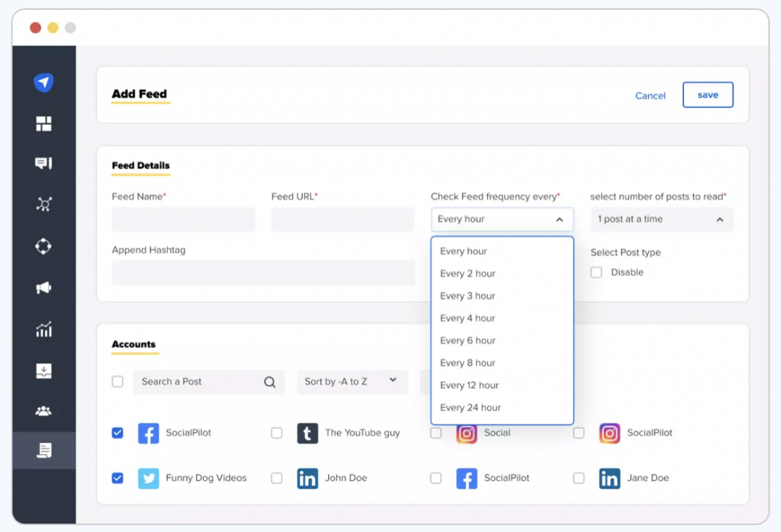Open the Posts paper plane section in sidebar
The height and width of the screenshot is (532, 781).
click(x=43, y=82)
